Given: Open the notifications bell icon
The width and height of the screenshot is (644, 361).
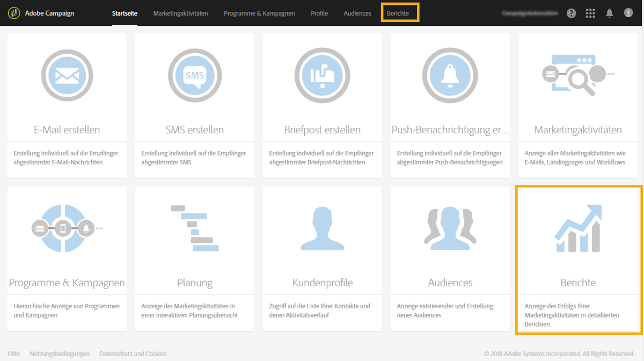Looking at the screenshot, I should click(609, 13).
